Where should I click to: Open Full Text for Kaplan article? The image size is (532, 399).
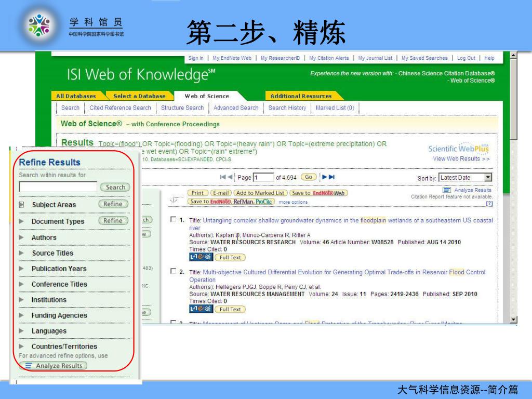[x=230, y=258]
